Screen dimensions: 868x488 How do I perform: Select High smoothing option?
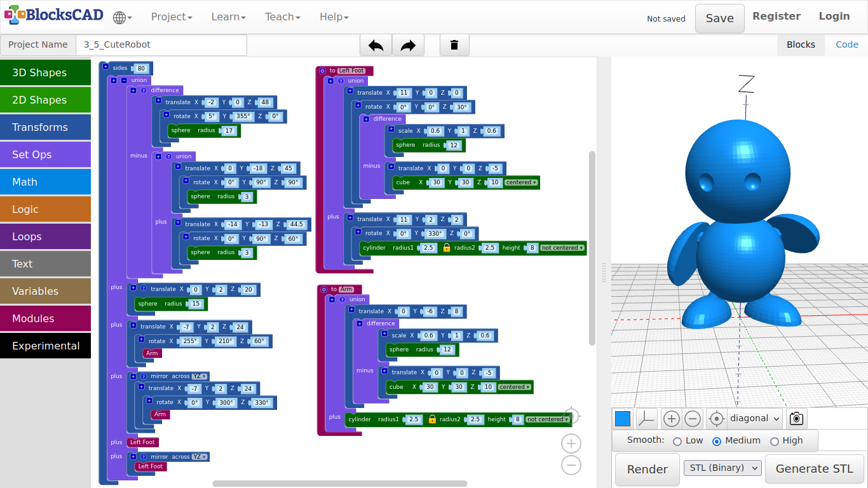(x=774, y=441)
